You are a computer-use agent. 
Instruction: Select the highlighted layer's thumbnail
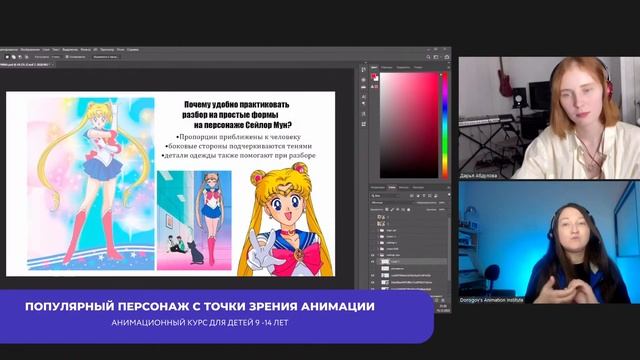[x=385, y=261]
